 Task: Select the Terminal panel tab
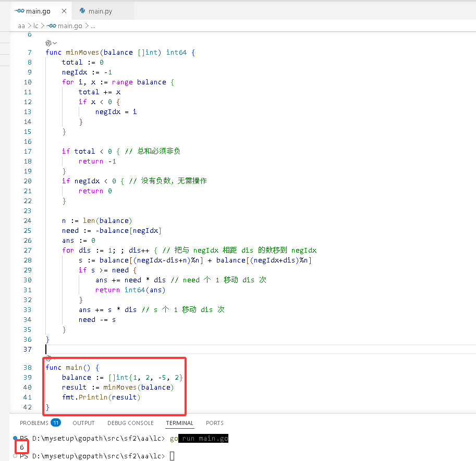point(179,423)
